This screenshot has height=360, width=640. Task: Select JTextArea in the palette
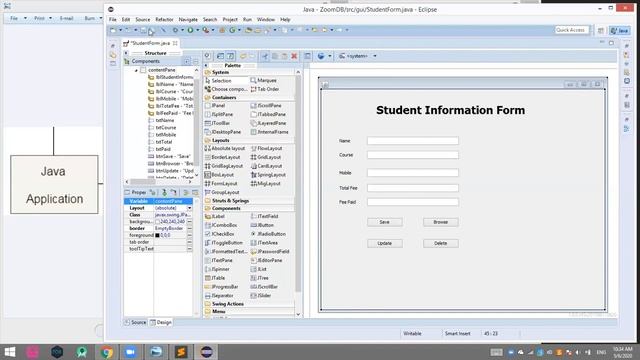click(x=264, y=243)
